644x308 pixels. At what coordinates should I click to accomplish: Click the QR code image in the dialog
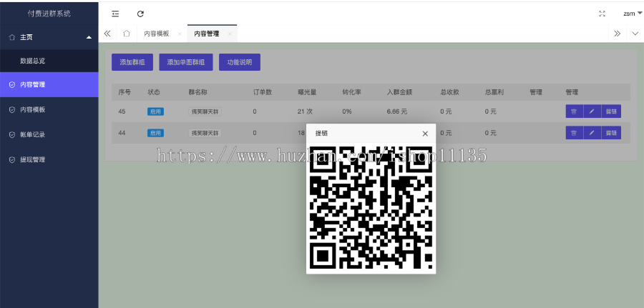pos(371,207)
